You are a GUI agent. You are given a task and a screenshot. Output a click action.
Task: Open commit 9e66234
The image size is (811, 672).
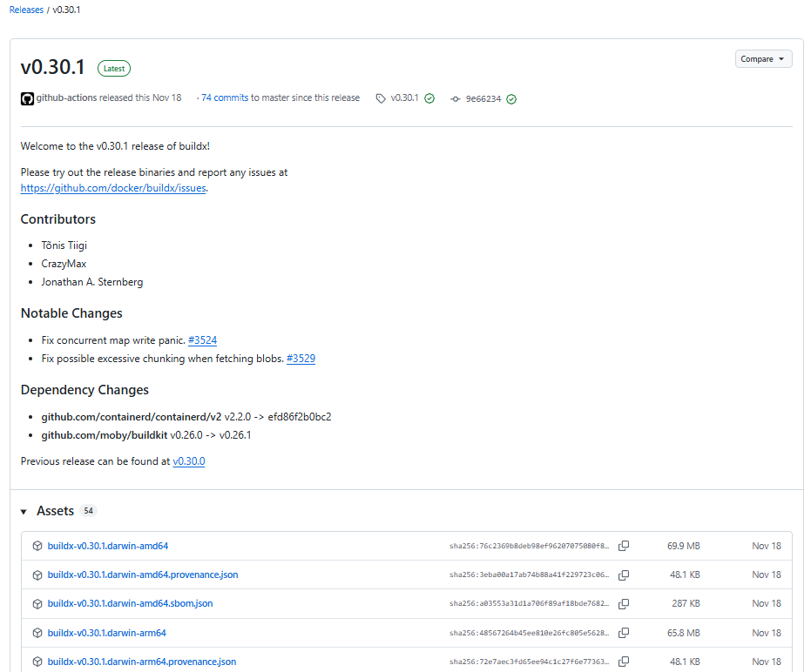click(x=483, y=98)
